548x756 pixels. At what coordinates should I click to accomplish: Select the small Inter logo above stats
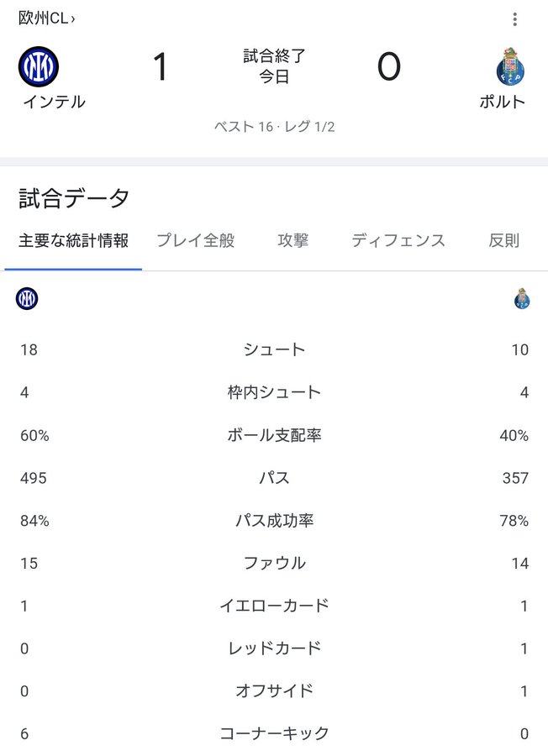[x=27, y=298]
